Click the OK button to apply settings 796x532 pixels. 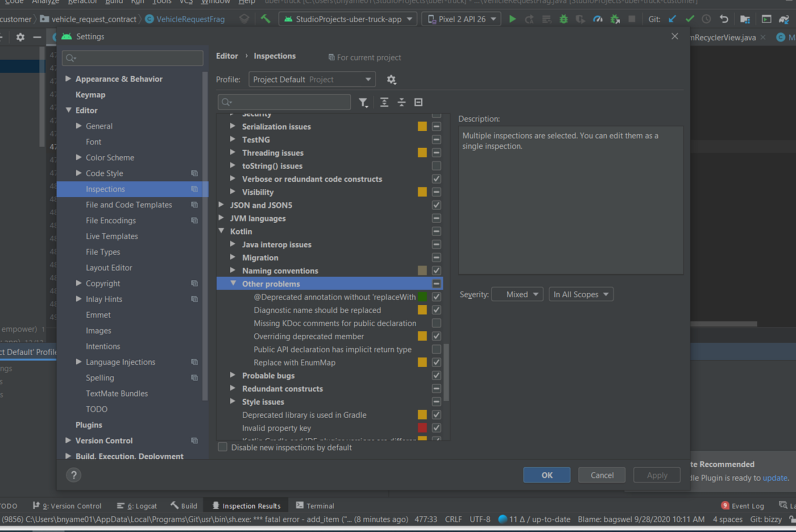(546, 475)
